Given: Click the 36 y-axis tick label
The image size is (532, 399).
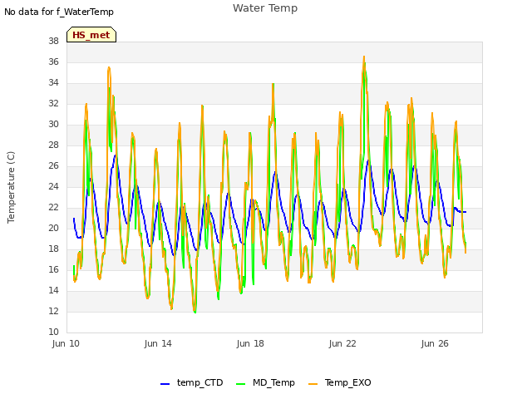Looking at the screenshot, I should (53, 62).
